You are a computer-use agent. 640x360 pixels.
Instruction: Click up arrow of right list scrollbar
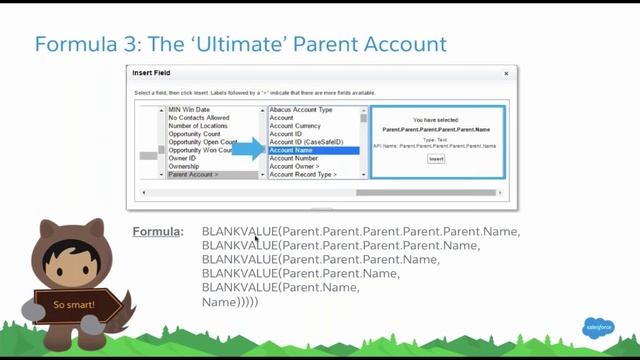click(363, 110)
